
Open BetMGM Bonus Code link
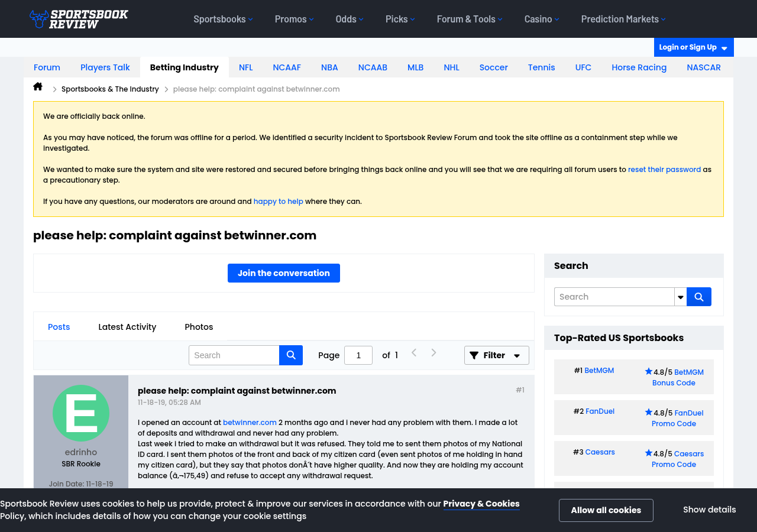click(678, 377)
